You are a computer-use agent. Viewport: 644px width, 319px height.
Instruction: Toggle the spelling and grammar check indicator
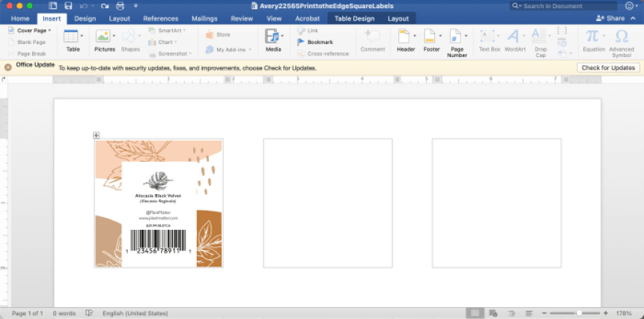tap(89, 313)
